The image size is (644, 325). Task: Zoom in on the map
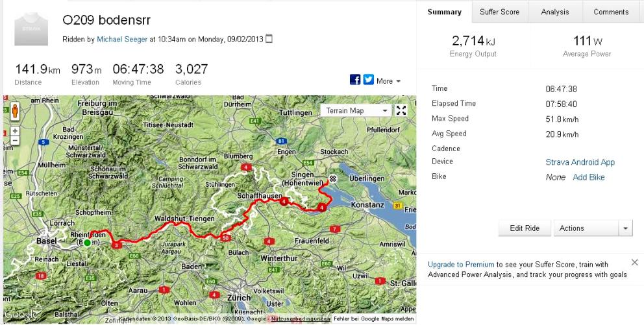point(14,130)
